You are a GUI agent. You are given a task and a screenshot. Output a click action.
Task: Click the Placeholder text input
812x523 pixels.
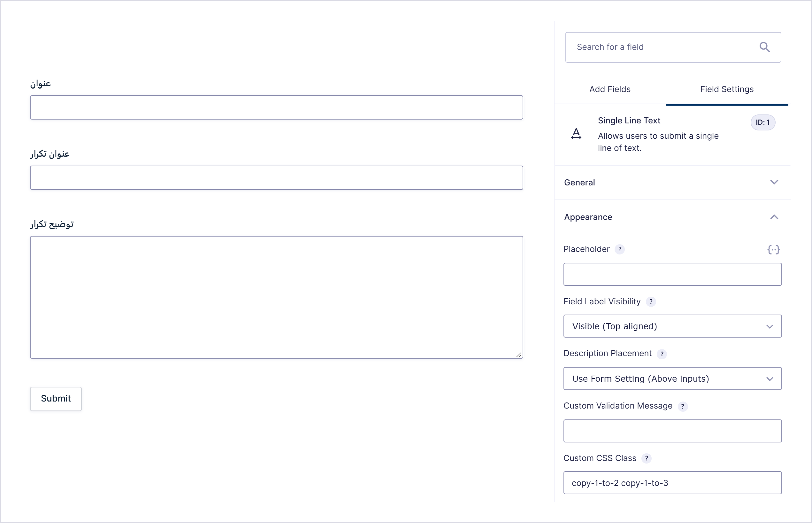[672, 274]
